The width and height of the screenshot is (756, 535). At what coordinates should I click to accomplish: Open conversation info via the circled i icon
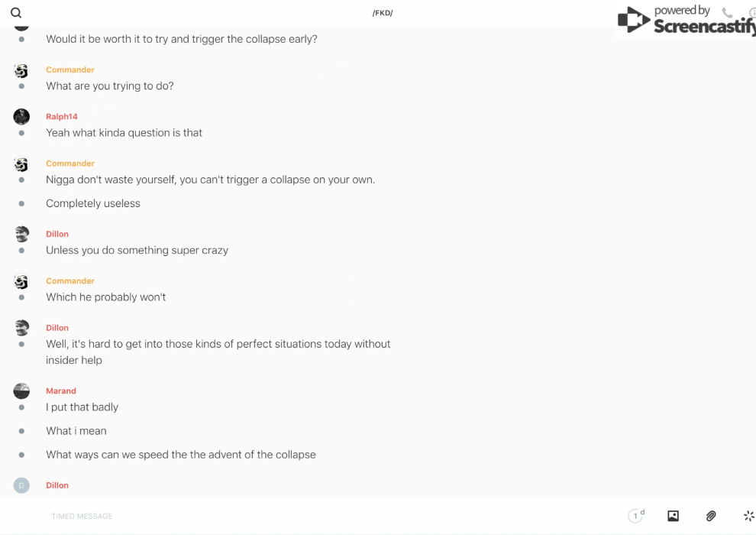tap(752, 13)
